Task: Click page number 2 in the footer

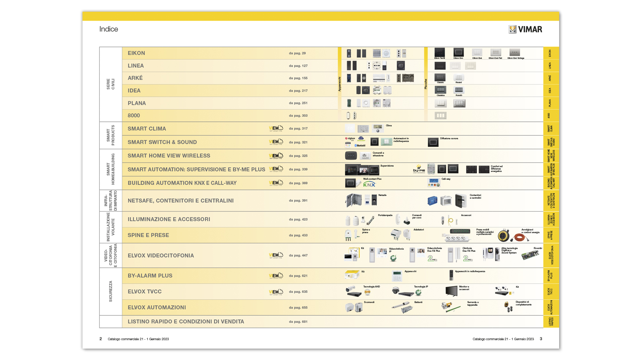Action: [x=101, y=339]
